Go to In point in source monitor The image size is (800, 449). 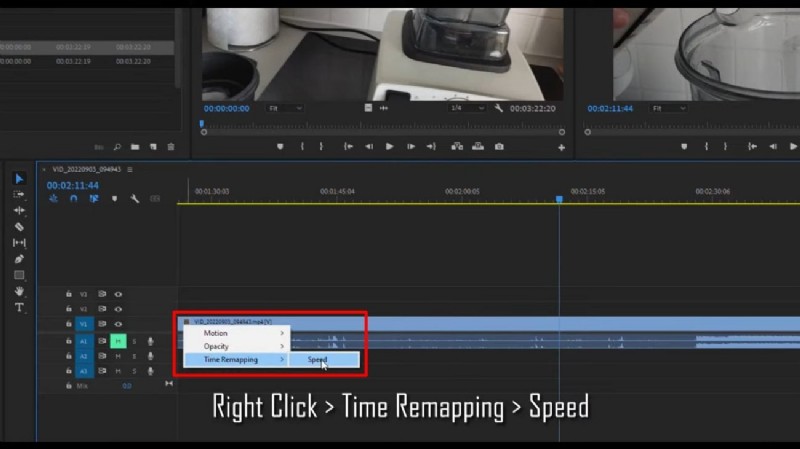[348, 147]
